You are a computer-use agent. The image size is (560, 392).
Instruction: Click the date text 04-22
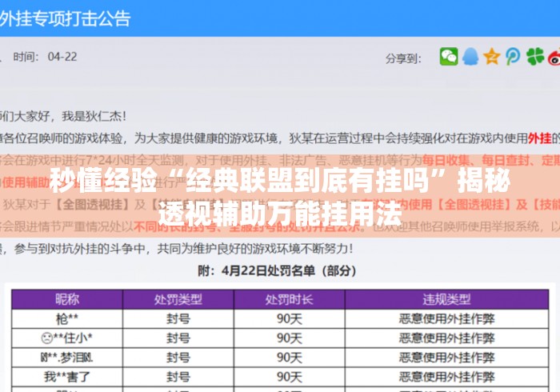point(62,57)
